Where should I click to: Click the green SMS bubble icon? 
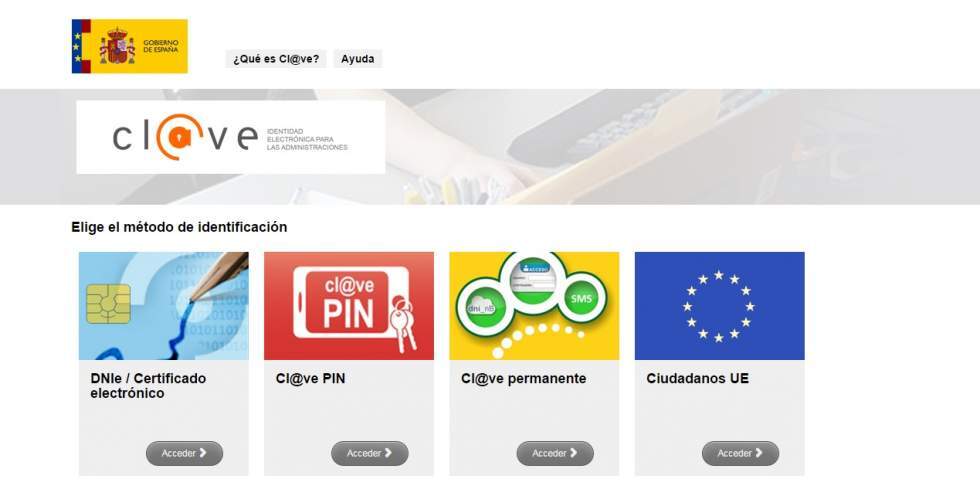[x=581, y=299]
